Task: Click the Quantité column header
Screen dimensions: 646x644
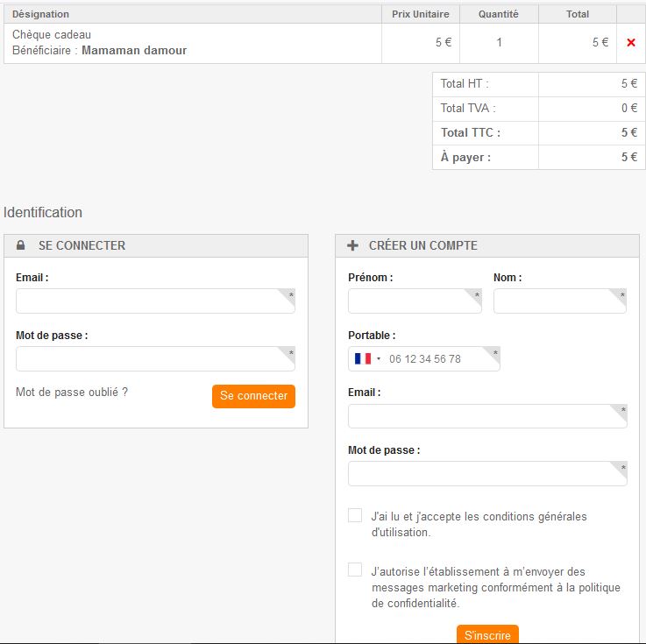Action: pos(498,14)
